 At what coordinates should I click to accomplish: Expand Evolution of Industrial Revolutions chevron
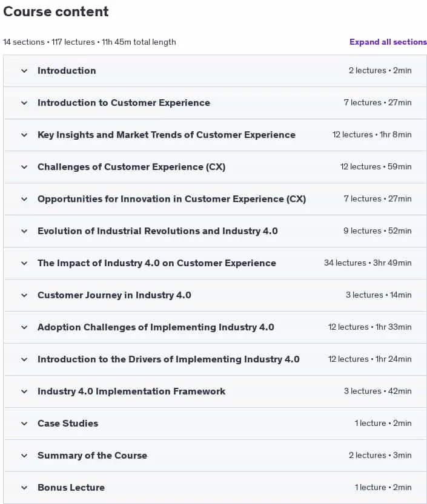pyautogui.click(x=24, y=231)
